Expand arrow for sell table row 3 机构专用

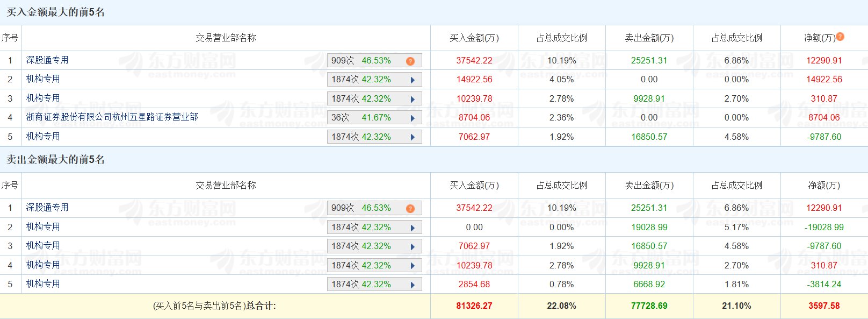pyautogui.click(x=413, y=246)
